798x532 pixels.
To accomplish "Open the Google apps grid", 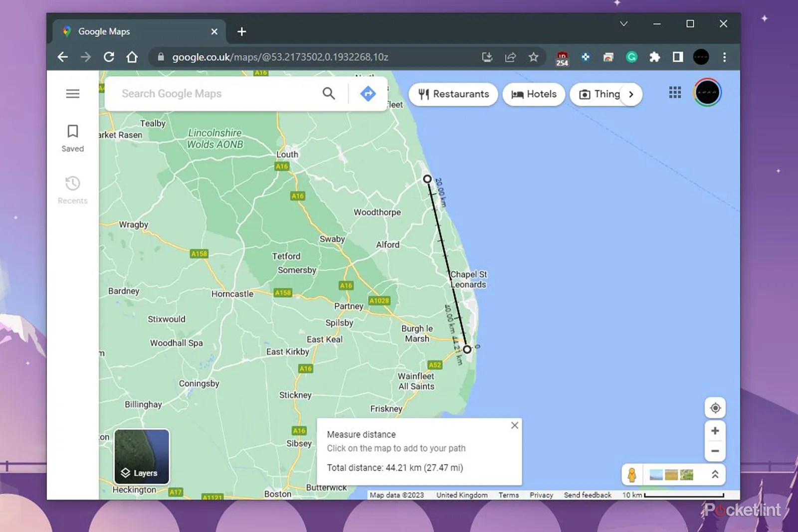I will (675, 93).
